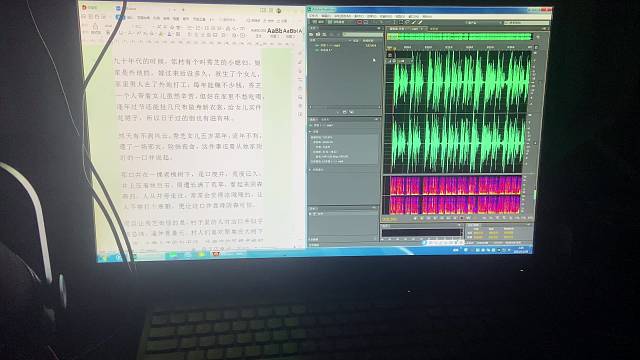Switch to Waveform view in Audition toolbar
The width and height of the screenshot is (640, 360).
pyautogui.click(x=318, y=22)
